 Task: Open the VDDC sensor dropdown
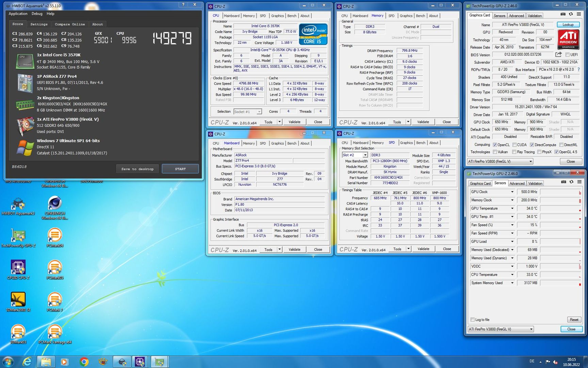point(512,266)
